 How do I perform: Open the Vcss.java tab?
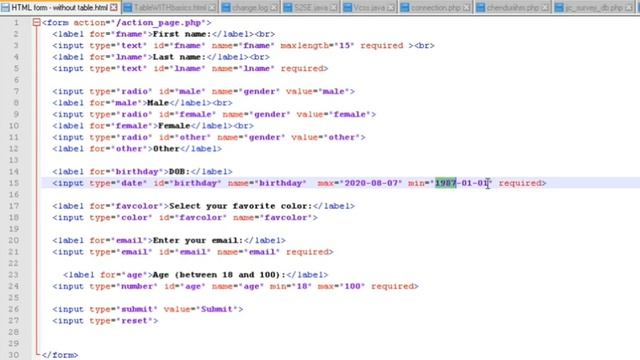[x=369, y=8]
